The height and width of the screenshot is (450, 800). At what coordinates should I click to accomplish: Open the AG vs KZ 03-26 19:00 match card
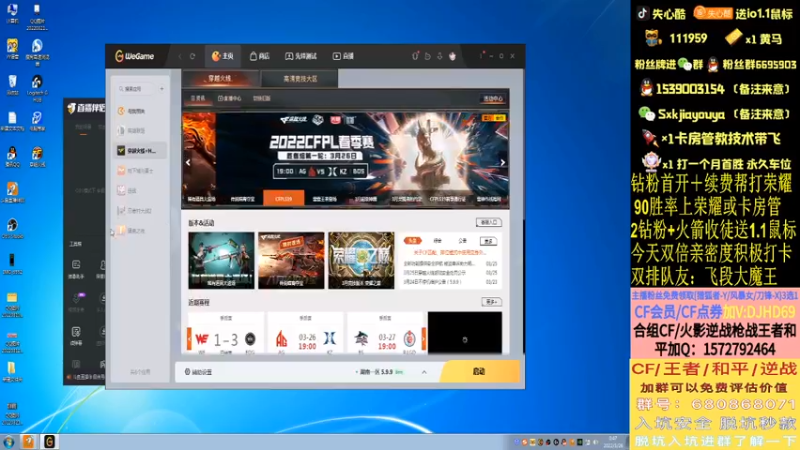click(x=306, y=333)
